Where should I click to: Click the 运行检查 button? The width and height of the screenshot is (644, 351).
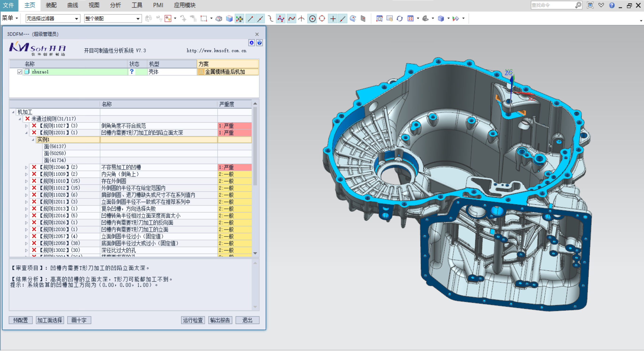pos(193,320)
